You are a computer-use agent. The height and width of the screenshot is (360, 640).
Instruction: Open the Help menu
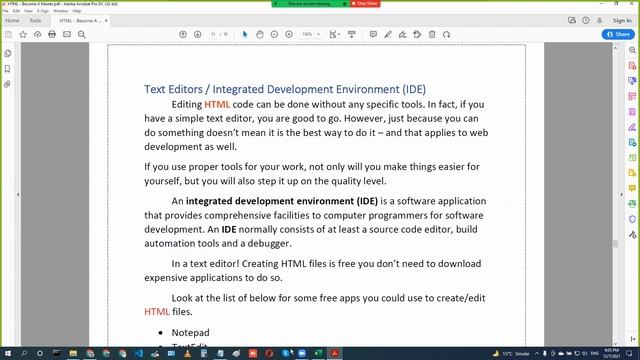point(77,11)
